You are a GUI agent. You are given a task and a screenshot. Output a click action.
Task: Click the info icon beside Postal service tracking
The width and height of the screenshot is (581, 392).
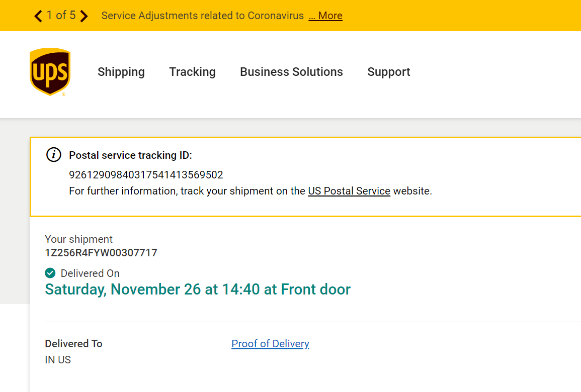(54, 155)
